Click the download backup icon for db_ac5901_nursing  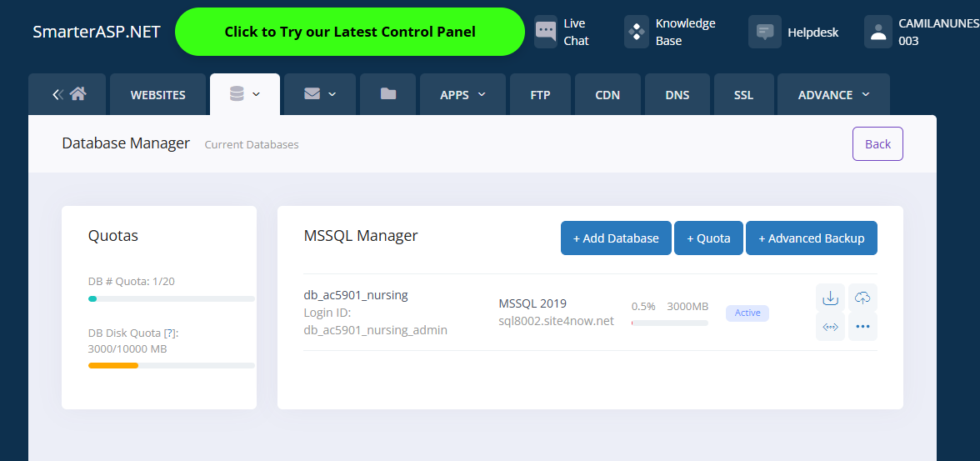pos(830,298)
